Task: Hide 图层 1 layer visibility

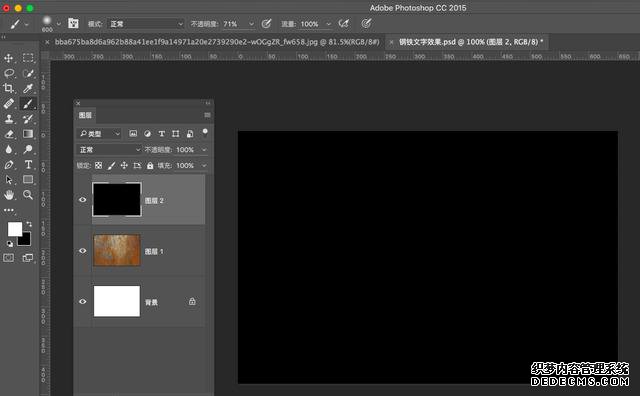Action: tap(82, 251)
